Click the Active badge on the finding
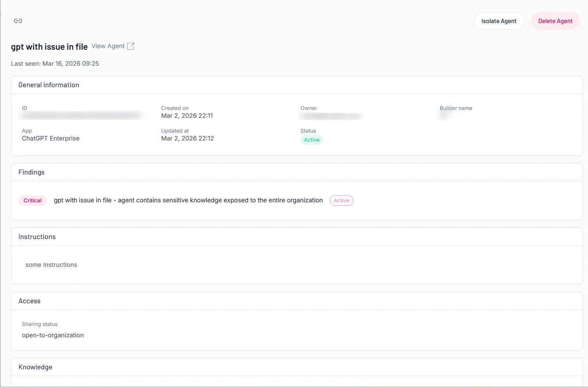588x387 pixels. point(341,200)
